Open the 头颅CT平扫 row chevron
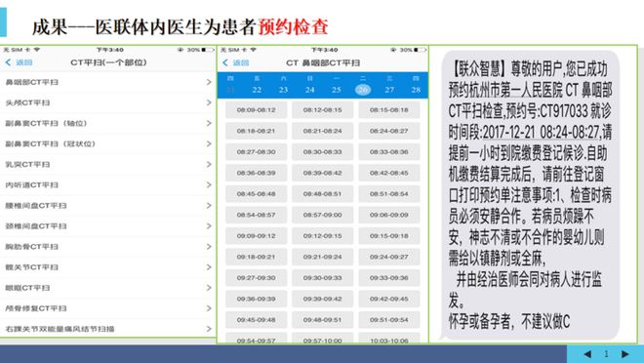This screenshot has height=363, width=644. click(209, 102)
